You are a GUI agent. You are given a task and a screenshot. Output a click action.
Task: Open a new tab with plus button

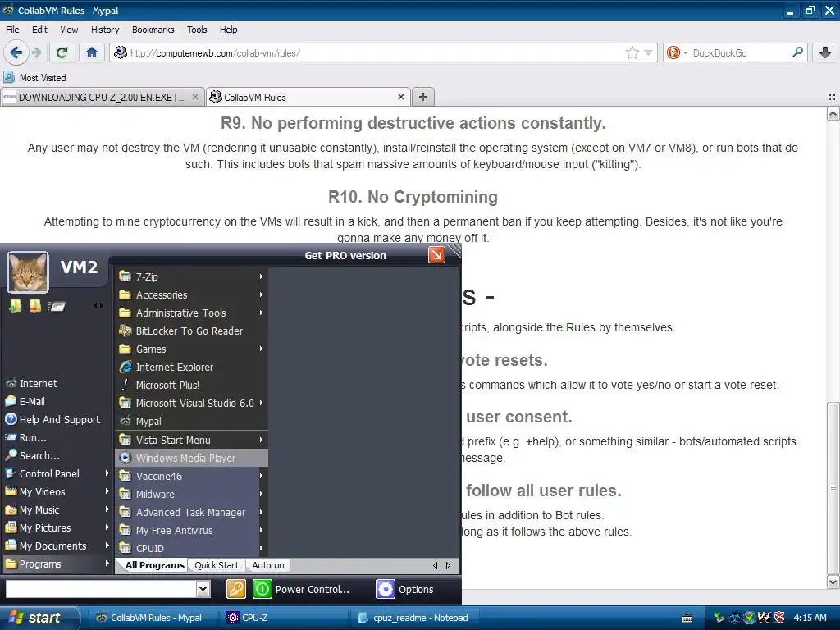click(423, 97)
